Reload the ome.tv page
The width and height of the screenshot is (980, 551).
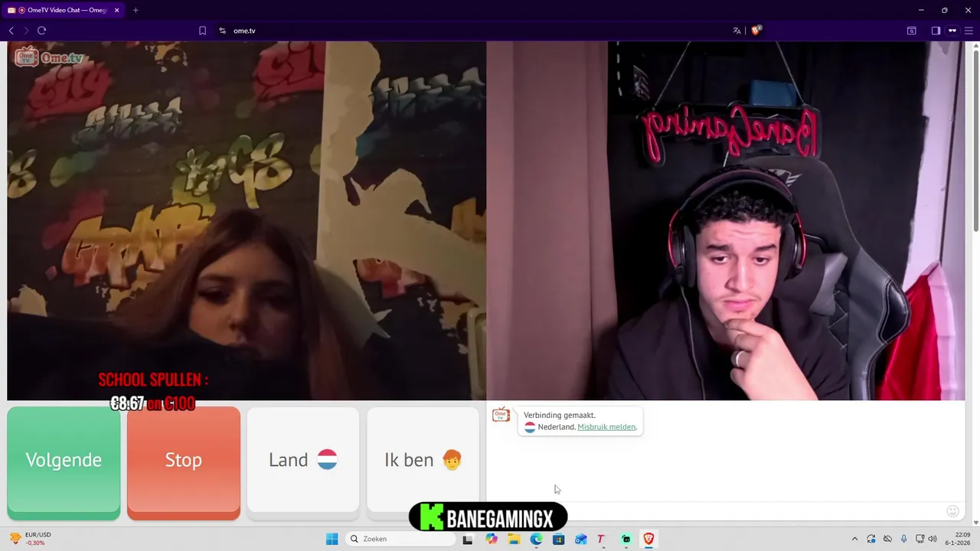pyautogui.click(x=42, y=31)
